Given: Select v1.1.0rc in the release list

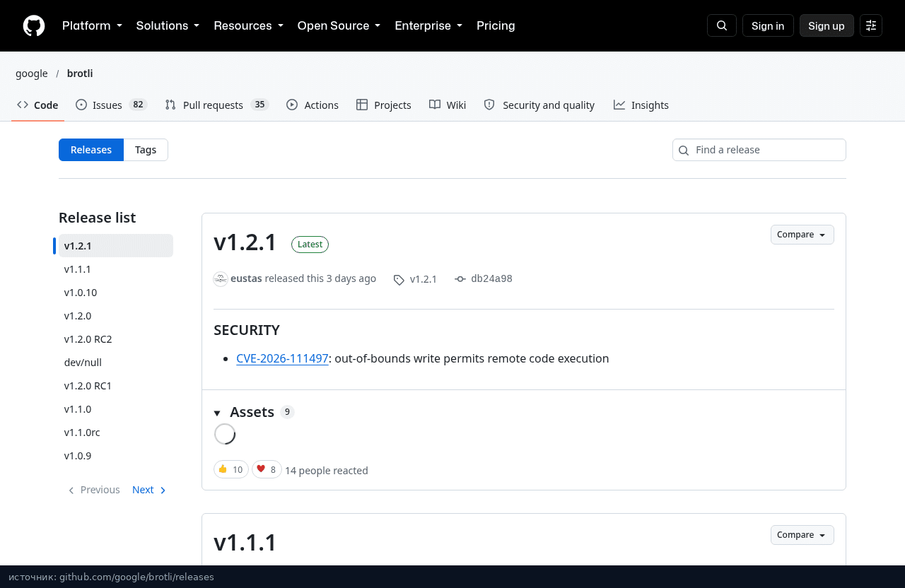Looking at the screenshot, I should click(x=116, y=433).
